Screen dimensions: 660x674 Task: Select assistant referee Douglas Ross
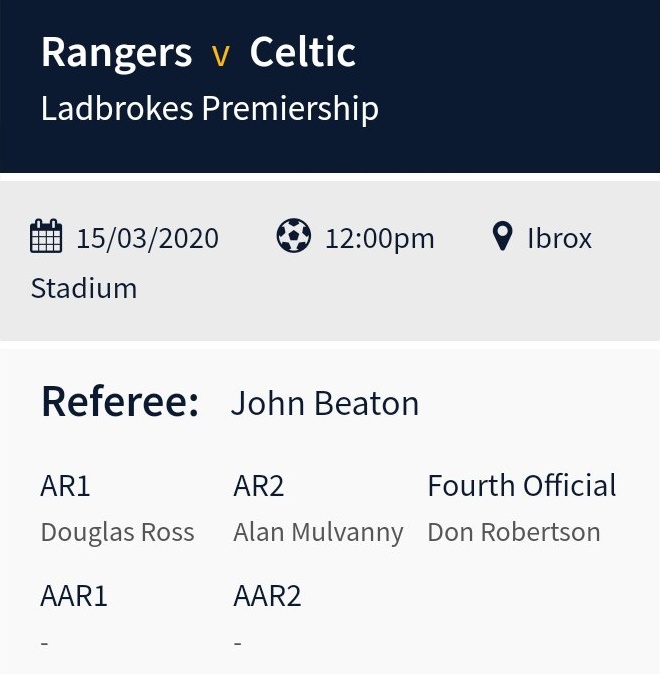point(117,532)
